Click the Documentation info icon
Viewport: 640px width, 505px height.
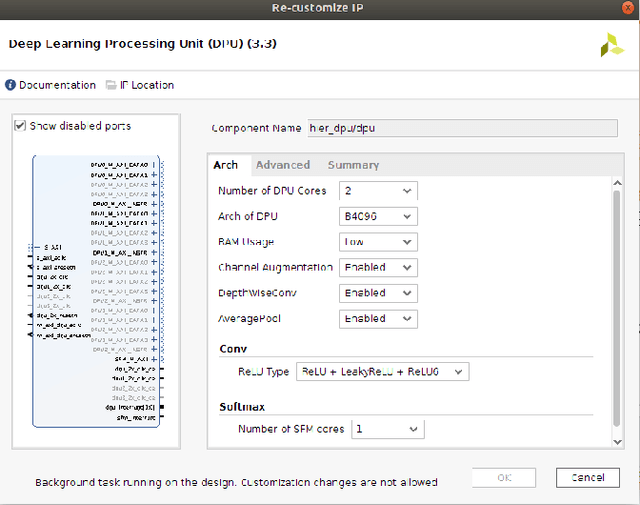tap(11, 85)
